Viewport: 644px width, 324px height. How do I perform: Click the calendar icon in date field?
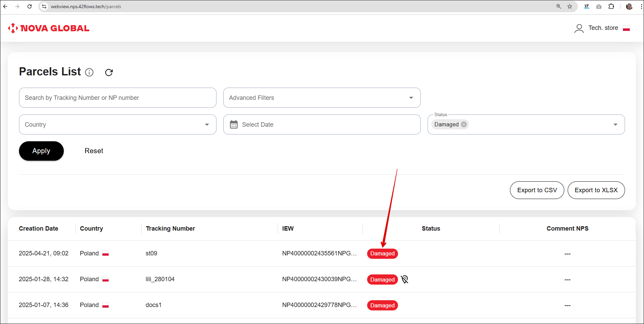click(x=234, y=125)
